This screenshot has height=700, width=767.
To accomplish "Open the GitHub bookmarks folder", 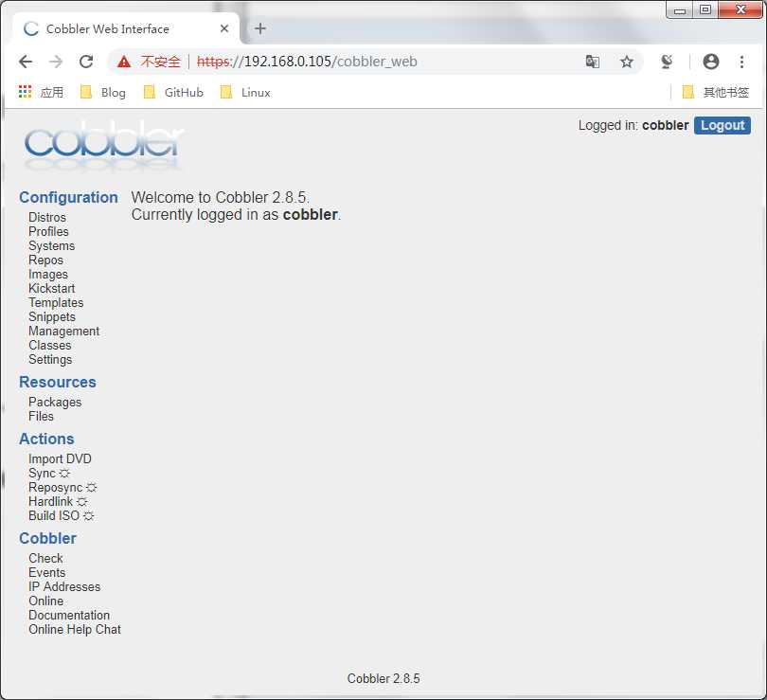I will coord(173,92).
